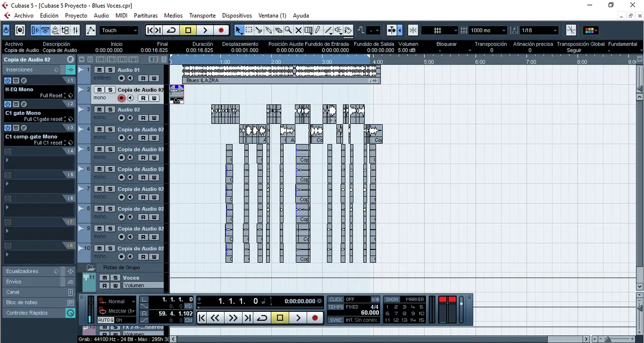Image resolution: width=644 pixels, height=343 pixels.
Task: Select the Draw pencil tool
Action: [318, 30]
